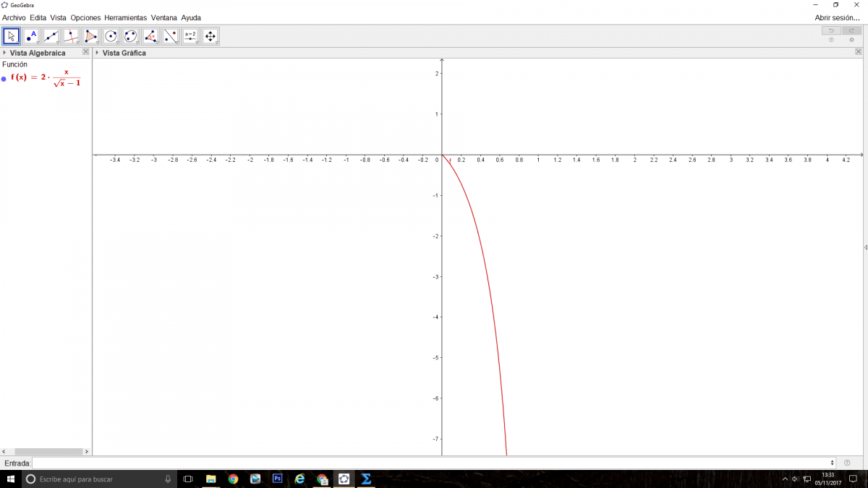This screenshot has height=488, width=868.
Task: Click the Abrir sesión link
Action: pos(837,17)
